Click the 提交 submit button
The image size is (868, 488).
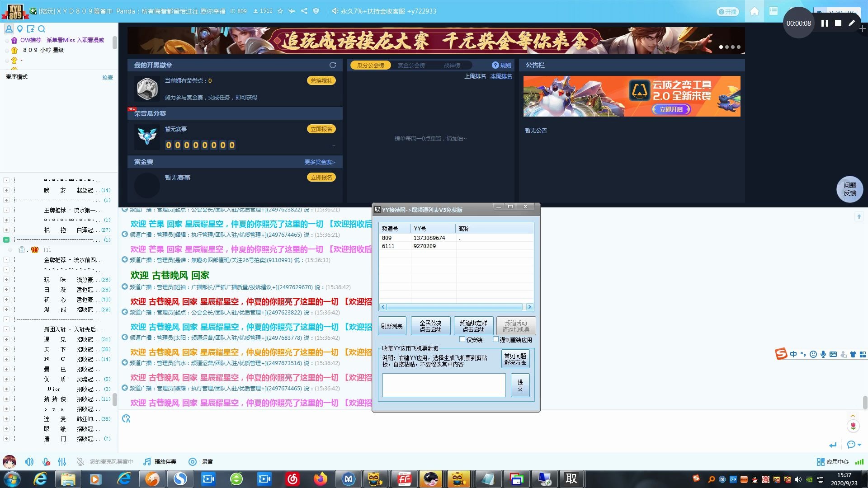520,385
